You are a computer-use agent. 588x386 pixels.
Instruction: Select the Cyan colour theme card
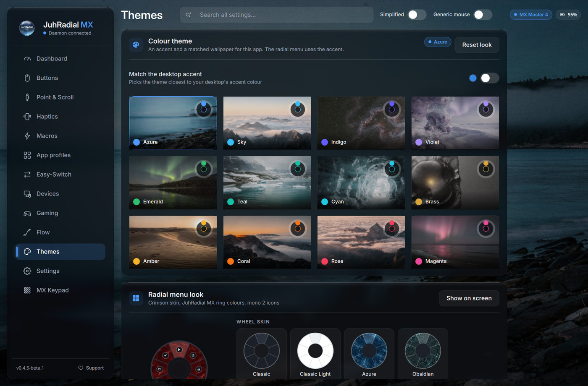[x=361, y=183]
